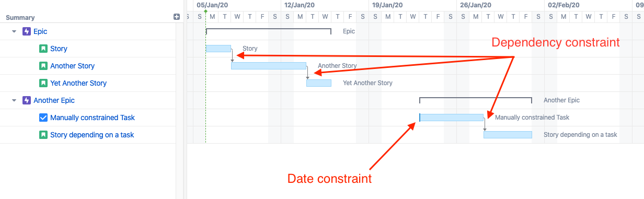Click the purple Another Epic icon
Viewport: 644px width, 199px height.
tap(27, 100)
